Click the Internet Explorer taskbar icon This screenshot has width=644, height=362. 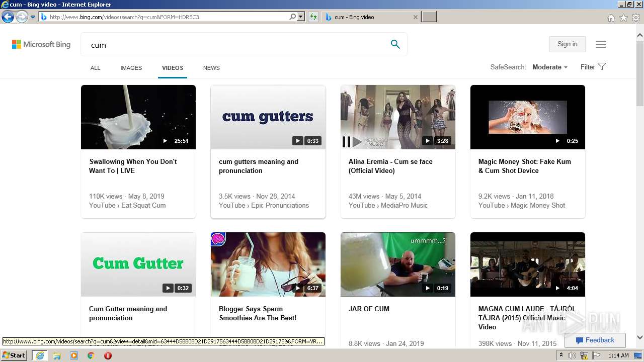point(40,355)
